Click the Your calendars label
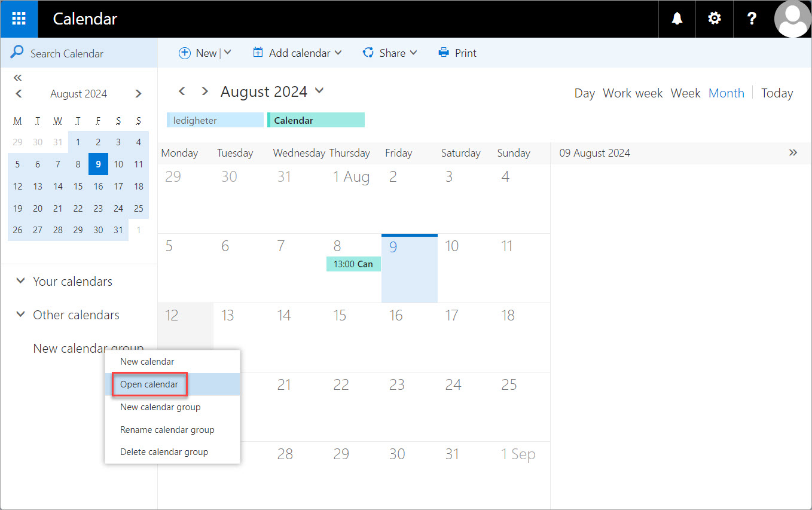The image size is (812, 510). click(x=72, y=281)
